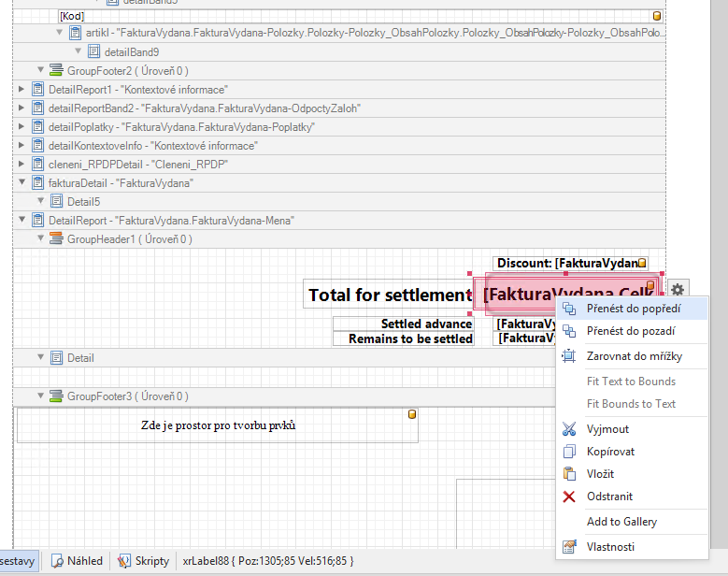Click the Zarovnat do mřížky grid icon
Screen dimensions: 728x576
click(569, 356)
